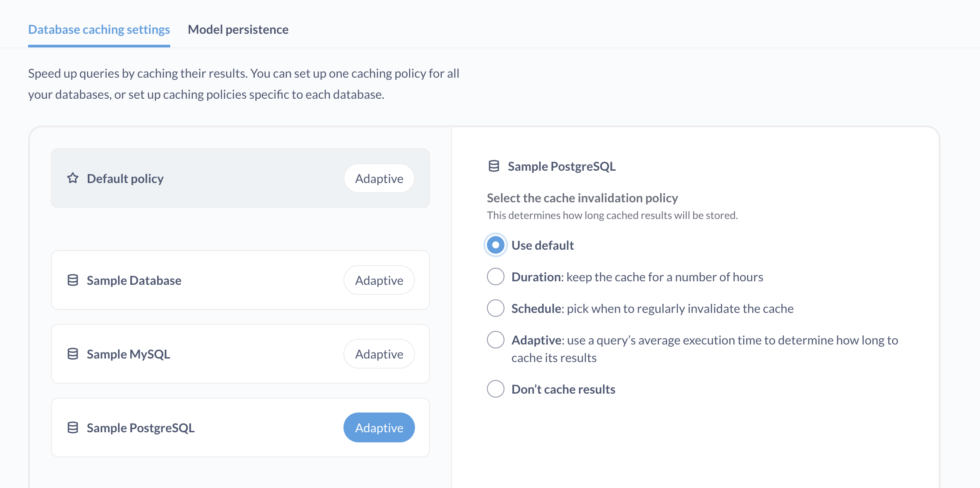Choose Don't cache results
Viewport: 980px width, 488px height.
(495, 389)
